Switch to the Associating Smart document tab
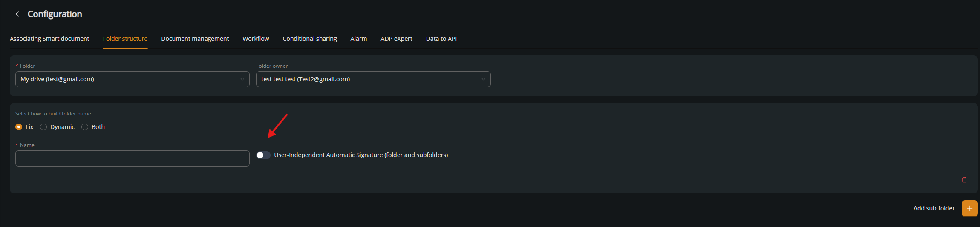 click(49, 39)
